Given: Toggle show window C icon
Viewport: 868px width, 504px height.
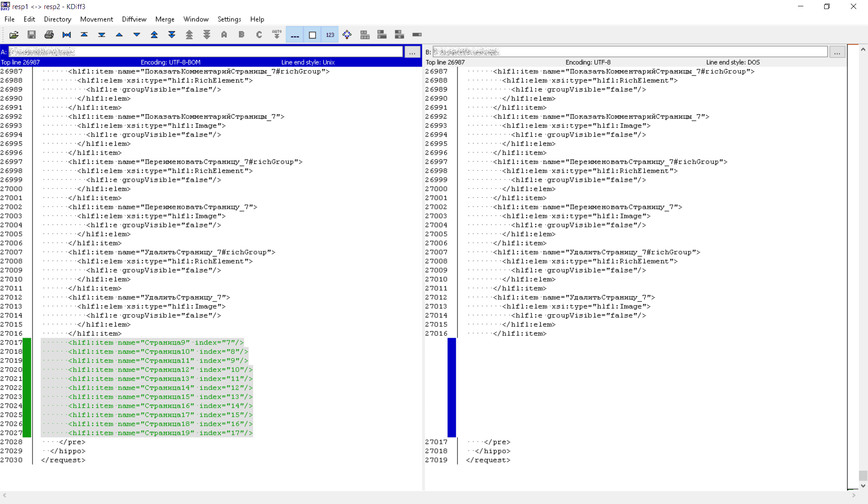Looking at the screenshot, I should click(x=400, y=35).
